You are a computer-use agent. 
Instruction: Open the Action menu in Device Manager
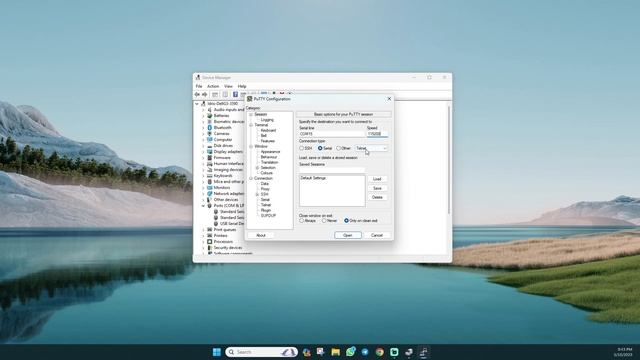(x=213, y=86)
